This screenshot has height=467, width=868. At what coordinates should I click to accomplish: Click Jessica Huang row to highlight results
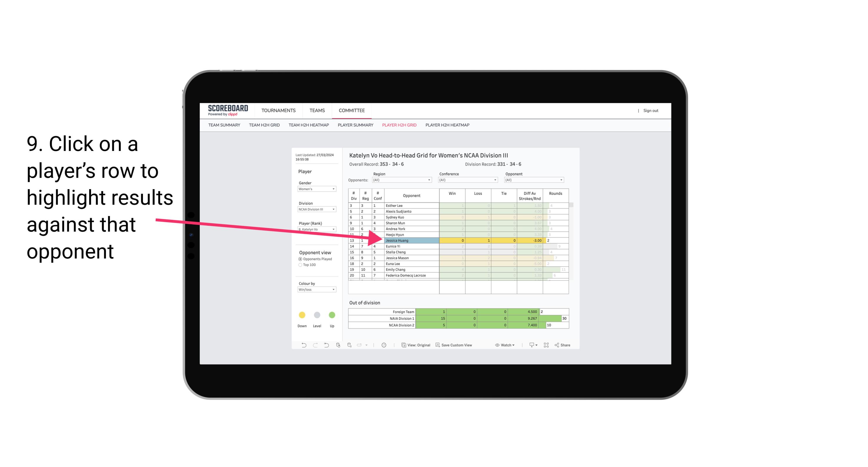coord(410,240)
